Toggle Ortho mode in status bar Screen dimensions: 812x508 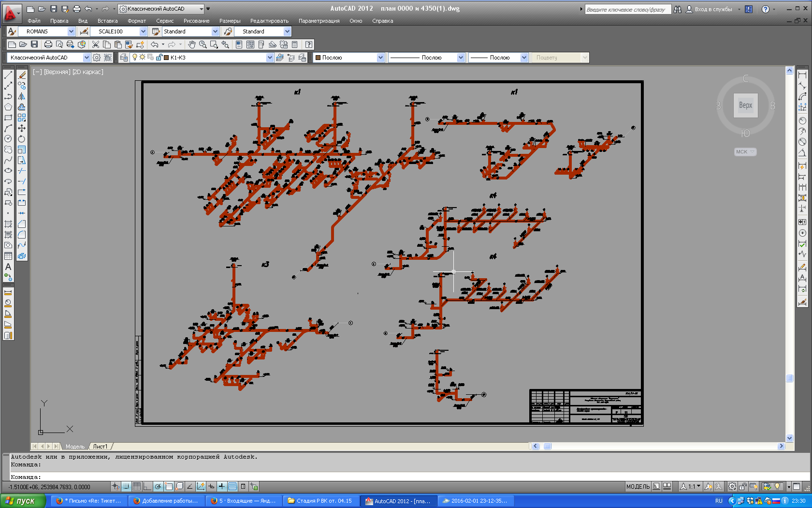pos(147,486)
